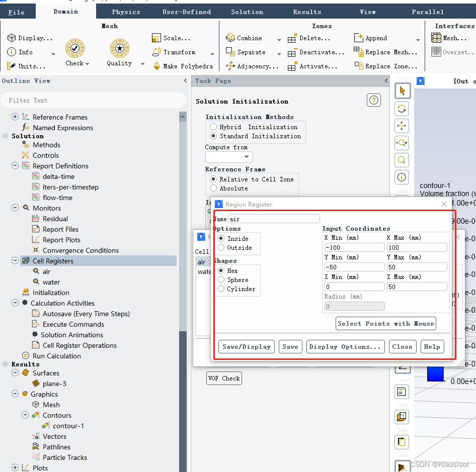
Task: Open the Compute from dropdown
Action: pyautogui.click(x=229, y=157)
